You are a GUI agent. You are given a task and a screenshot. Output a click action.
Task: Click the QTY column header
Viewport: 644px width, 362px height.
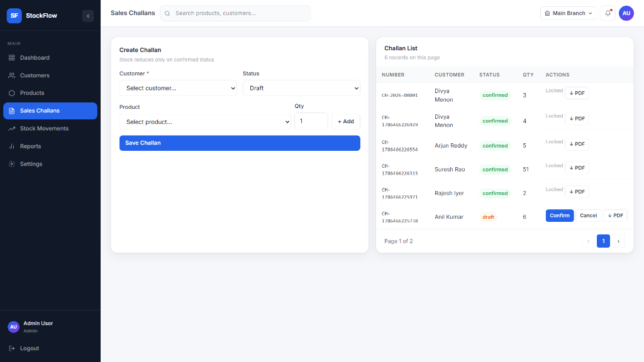[528, 75]
